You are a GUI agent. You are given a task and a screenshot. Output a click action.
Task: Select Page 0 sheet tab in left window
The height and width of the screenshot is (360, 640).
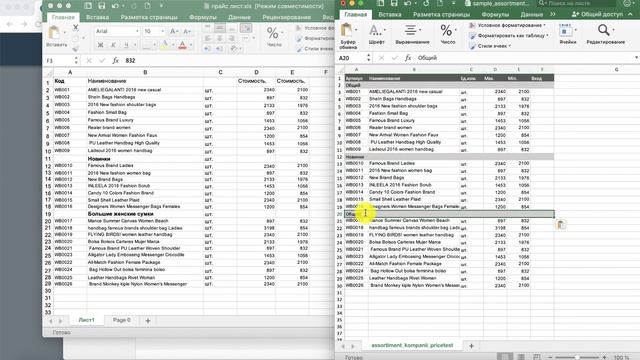coord(122,320)
